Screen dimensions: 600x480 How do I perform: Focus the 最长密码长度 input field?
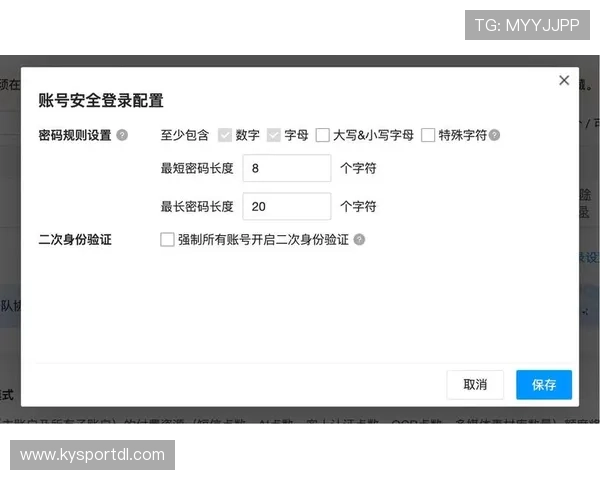pos(287,206)
